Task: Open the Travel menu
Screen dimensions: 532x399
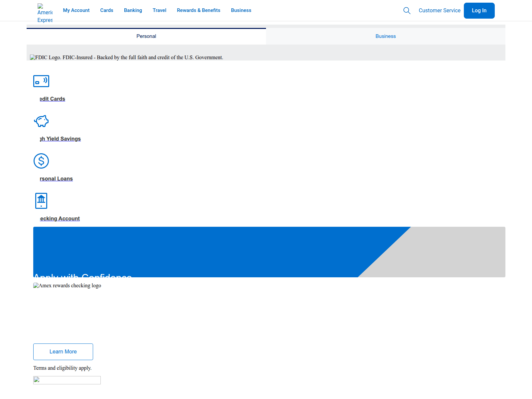Action: [x=159, y=10]
